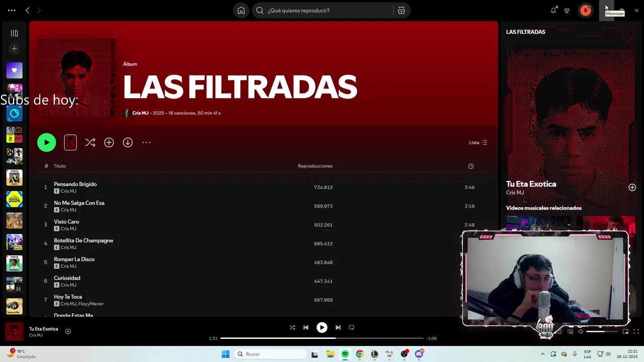Open Tu Eta Exotica title in bottom bar
The image size is (644, 362).
click(x=43, y=329)
